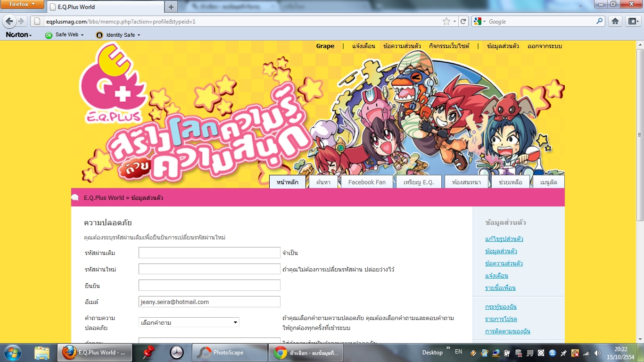This screenshot has width=644, height=362.
Task: Click the browser address bar URL
Action: coord(236,21)
